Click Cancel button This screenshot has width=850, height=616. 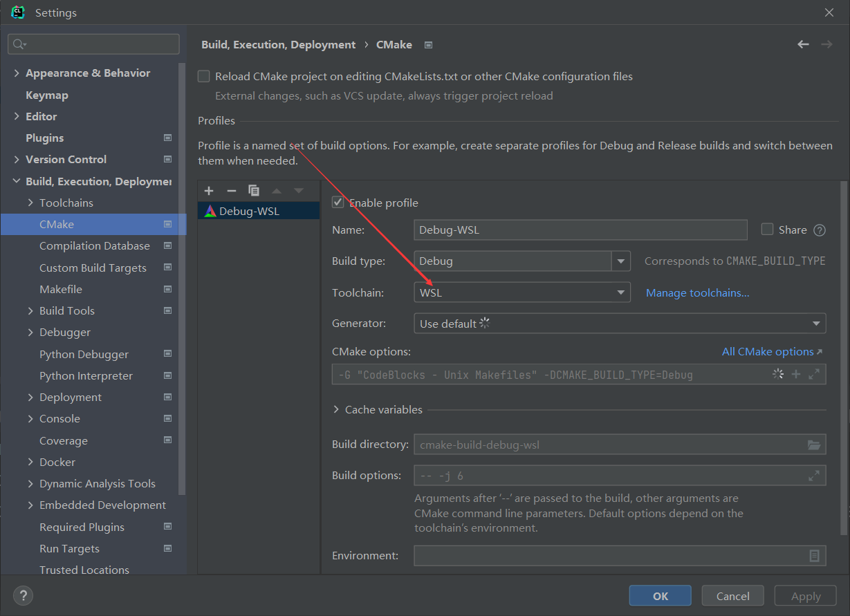(733, 596)
